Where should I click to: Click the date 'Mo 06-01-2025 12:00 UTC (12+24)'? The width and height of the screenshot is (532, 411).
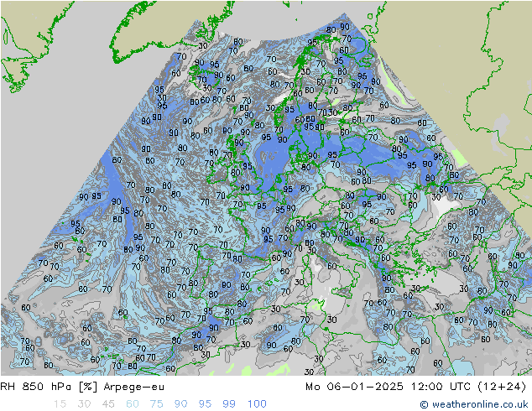416,387
